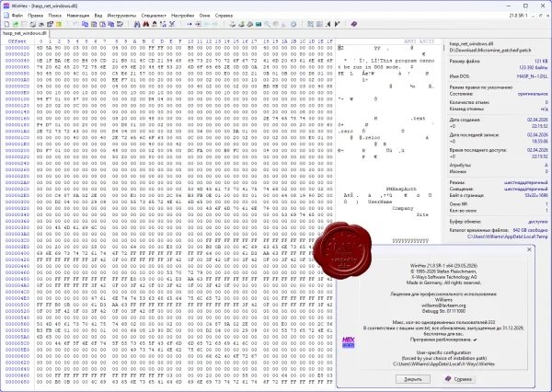Click the Справка button in About dialog
The height and width of the screenshot is (392, 552).
tap(459, 379)
